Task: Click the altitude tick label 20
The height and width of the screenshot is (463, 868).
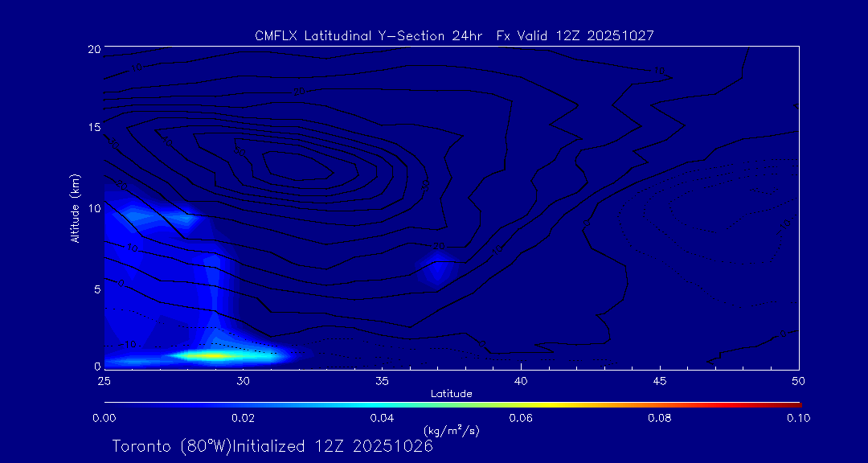Action: [x=94, y=48]
